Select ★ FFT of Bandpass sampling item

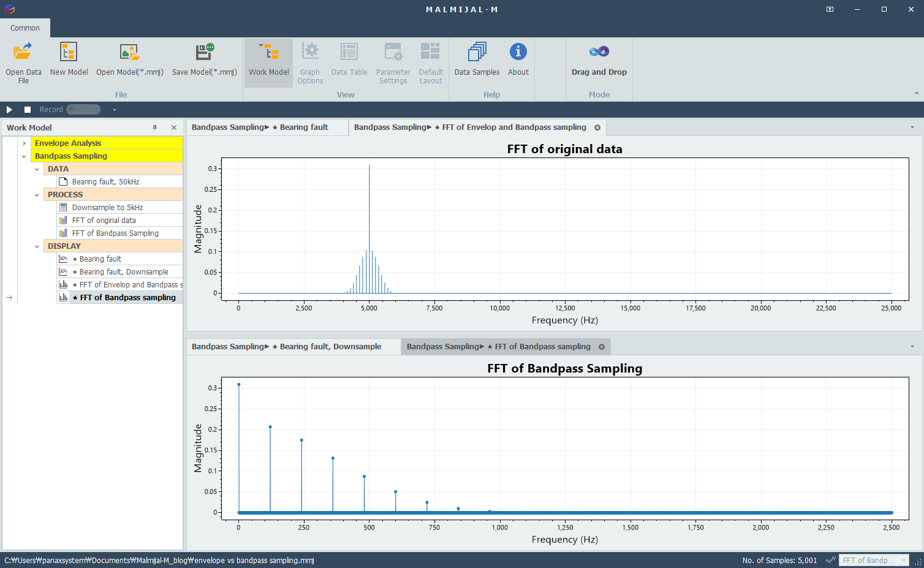tap(119, 298)
